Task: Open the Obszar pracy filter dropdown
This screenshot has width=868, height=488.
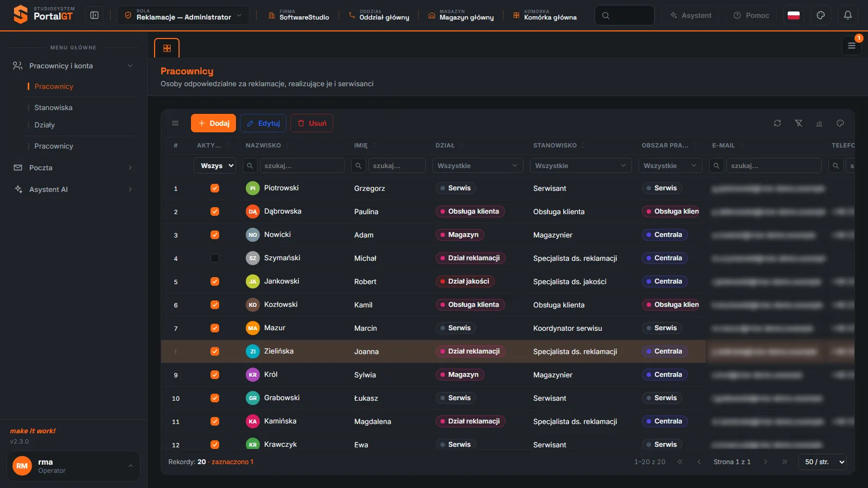Action: point(670,165)
